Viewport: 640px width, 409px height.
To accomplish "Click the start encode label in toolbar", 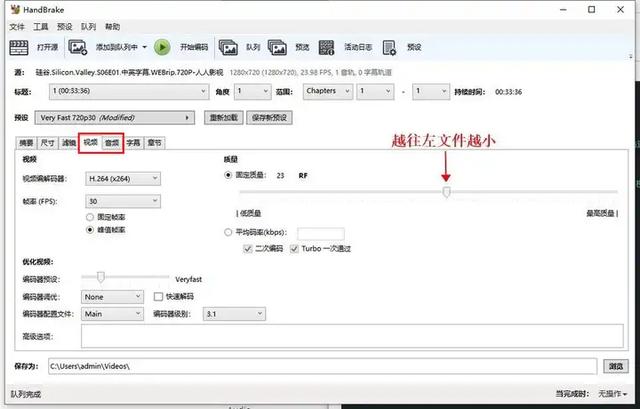I will click(194, 47).
